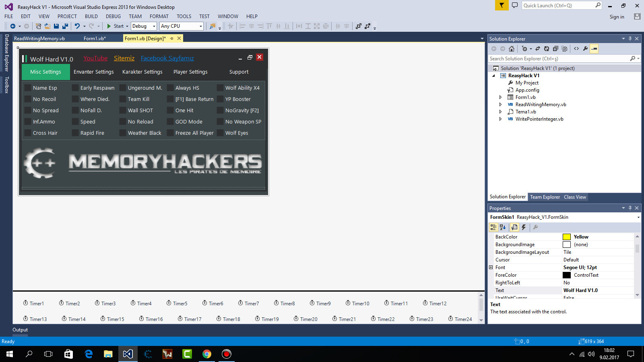Viewport: 644px width, 362px height.
Task: Click the yellow BackColor swatch
Action: point(567,237)
